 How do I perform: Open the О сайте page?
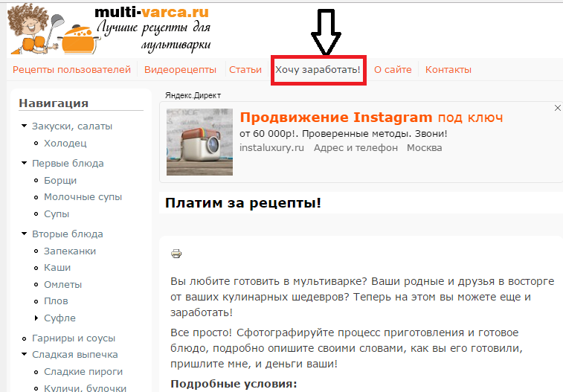[393, 69]
